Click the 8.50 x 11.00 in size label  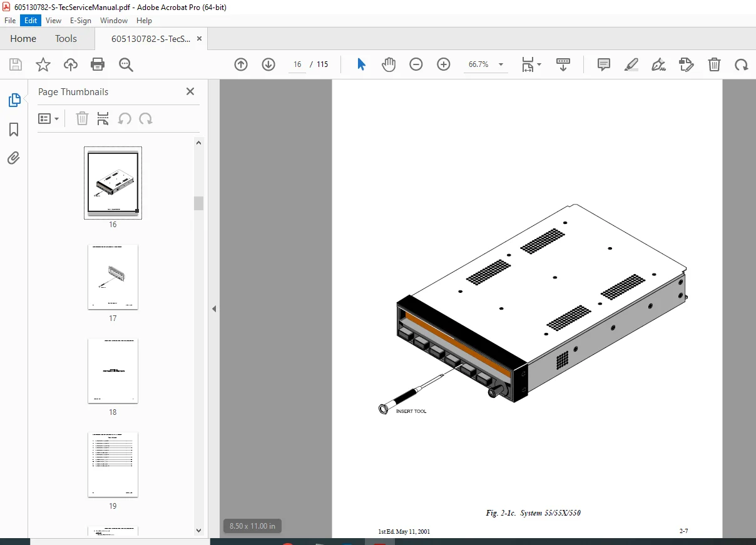click(x=252, y=526)
